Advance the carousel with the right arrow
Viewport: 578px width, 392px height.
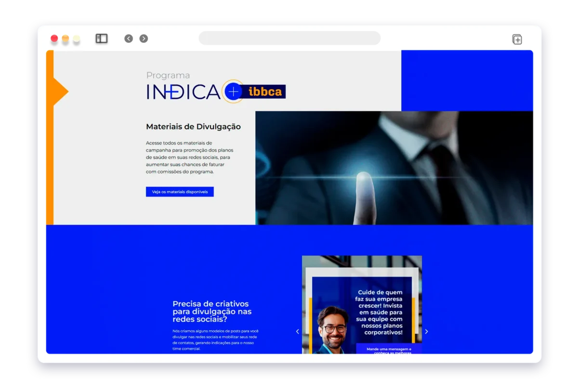[x=426, y=331]
